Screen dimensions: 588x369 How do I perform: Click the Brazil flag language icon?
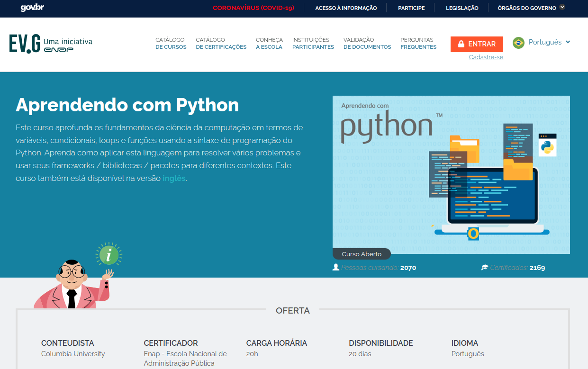click(518, 42)
